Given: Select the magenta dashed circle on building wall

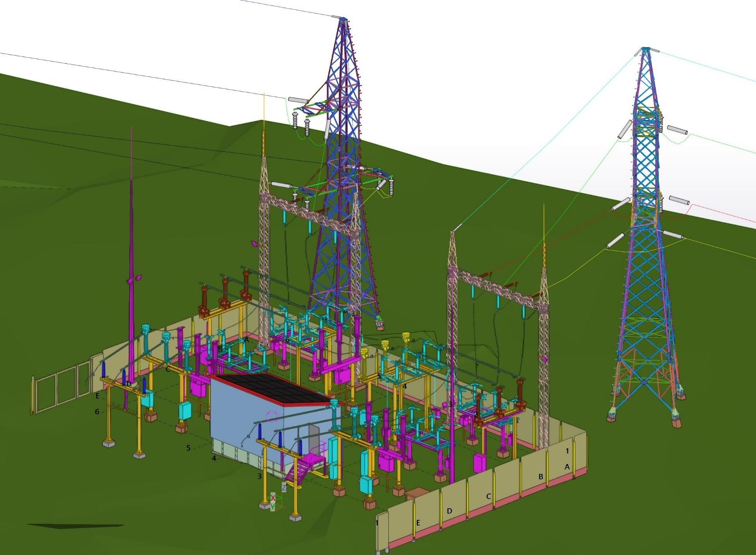Looking at the screenshot, I should point(271,416).
